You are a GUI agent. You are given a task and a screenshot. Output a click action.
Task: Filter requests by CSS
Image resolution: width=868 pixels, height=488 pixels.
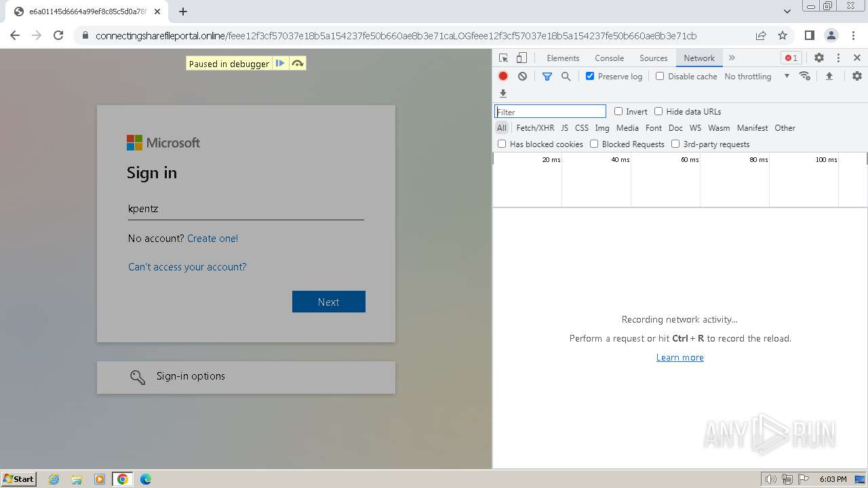[582, 127]
